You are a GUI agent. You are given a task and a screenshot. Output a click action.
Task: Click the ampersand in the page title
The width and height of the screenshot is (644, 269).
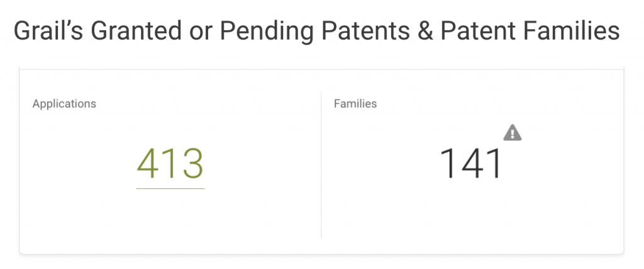tap(425, 31)
